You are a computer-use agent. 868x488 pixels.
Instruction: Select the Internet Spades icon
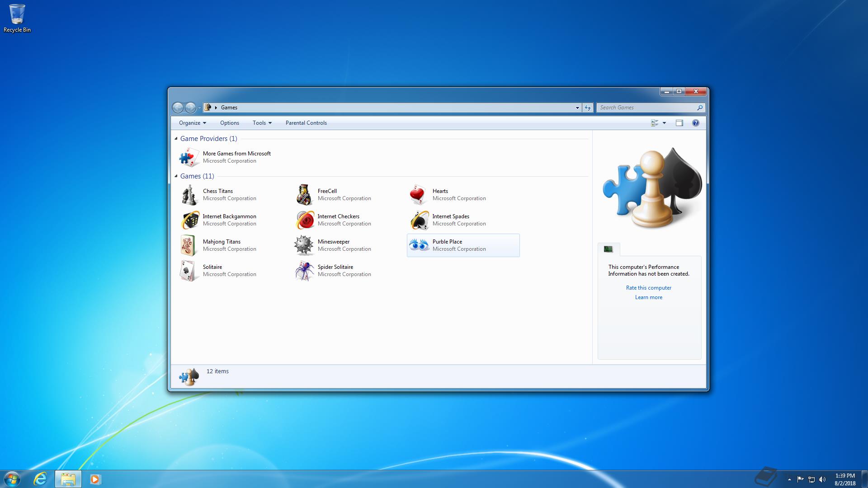420,220
